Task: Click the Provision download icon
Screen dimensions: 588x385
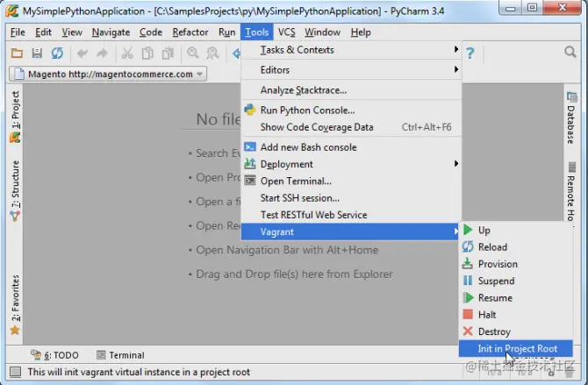Action: 467,264
